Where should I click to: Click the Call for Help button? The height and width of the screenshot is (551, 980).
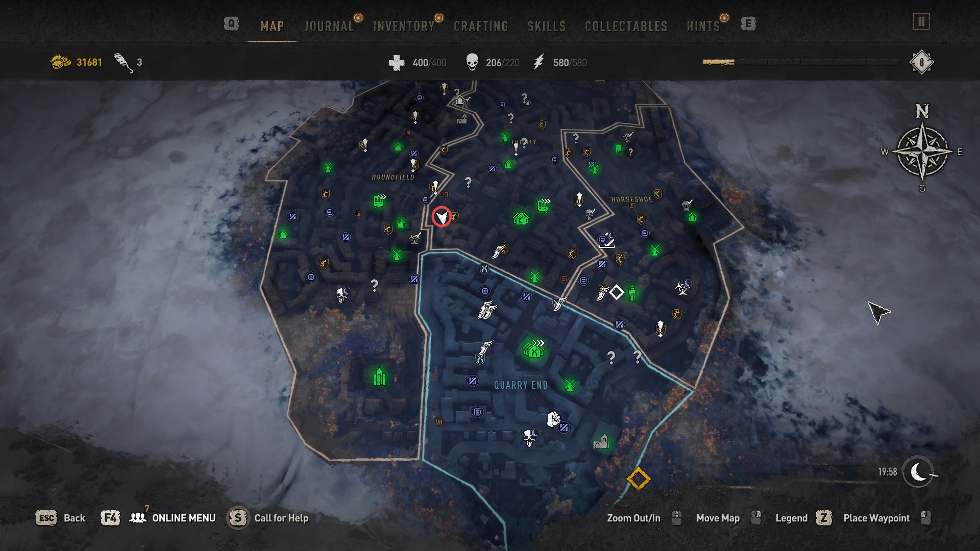tap(268, 518)
